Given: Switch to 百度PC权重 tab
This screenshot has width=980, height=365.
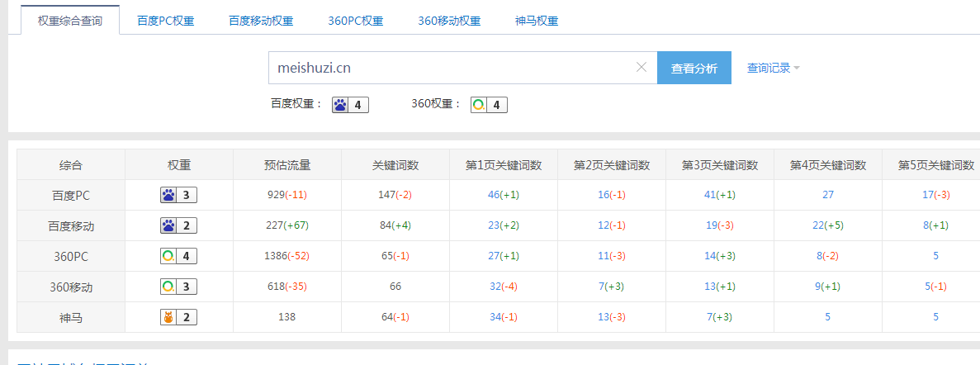Looking at the screenshot, I should point(166,21).
